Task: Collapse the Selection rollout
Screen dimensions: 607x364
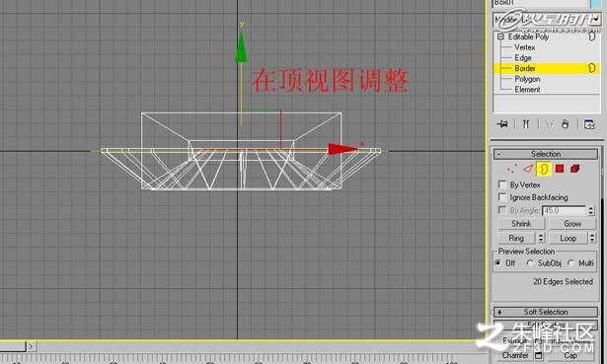Action: click(546, 154)
